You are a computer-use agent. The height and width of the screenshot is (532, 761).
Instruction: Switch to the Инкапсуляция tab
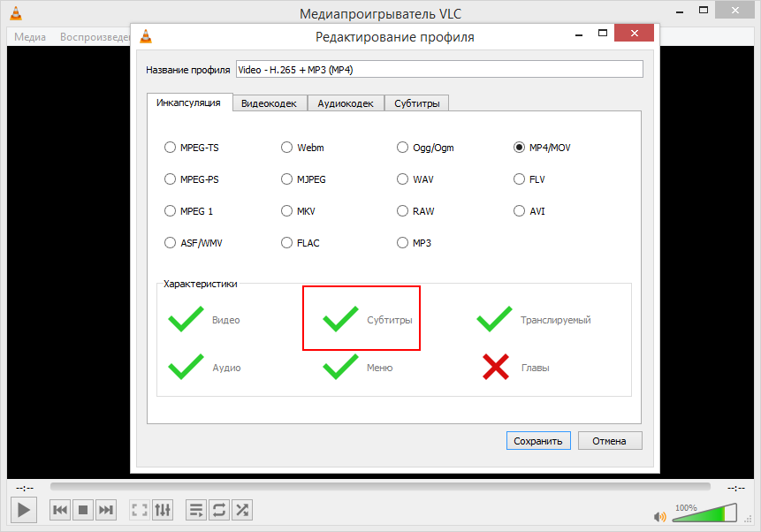point(189,103)
